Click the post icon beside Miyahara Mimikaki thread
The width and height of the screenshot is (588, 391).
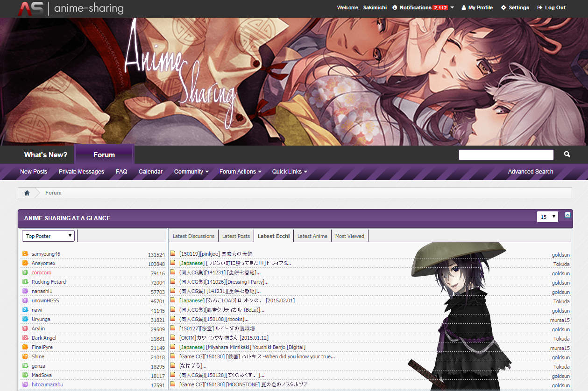pos(173,347)
